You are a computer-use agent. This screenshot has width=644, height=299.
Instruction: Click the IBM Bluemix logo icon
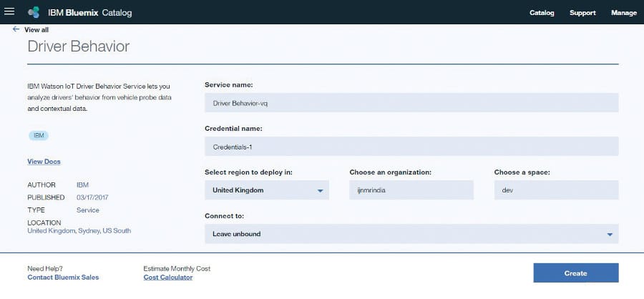click(x=34, y=13)
